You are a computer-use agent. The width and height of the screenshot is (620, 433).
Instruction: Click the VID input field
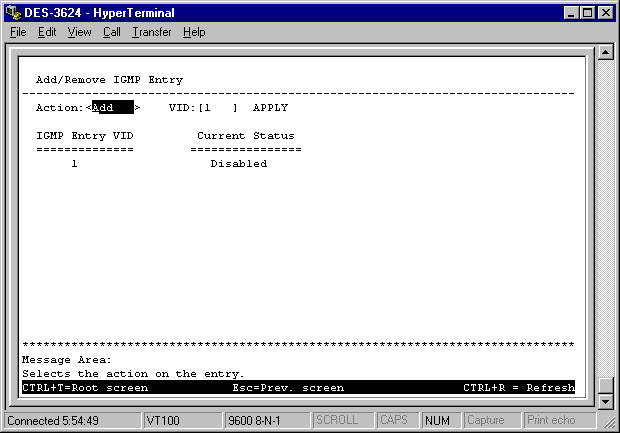point(218,108)
